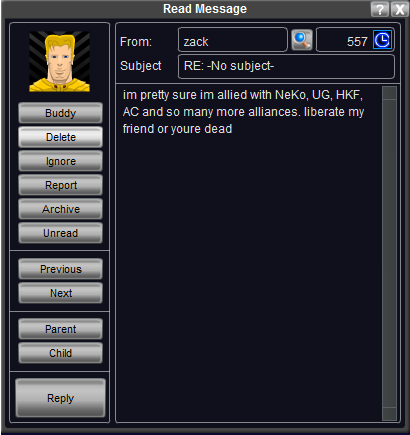Image resolution: width=410 pixels, height=435 pixels.
Task: Close the Read Message window
Action: point(399,9)
